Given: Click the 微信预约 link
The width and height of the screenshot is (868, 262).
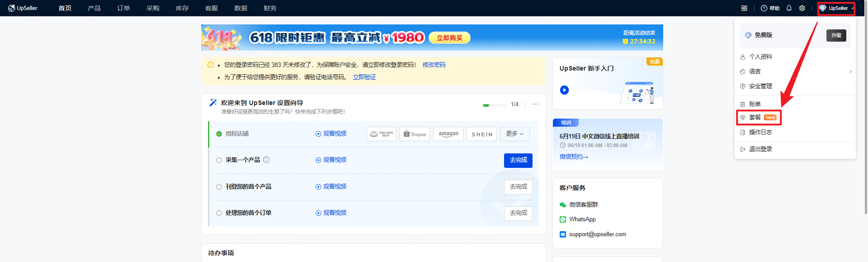Looking at the screenshot, I should [x=574, y=157].
